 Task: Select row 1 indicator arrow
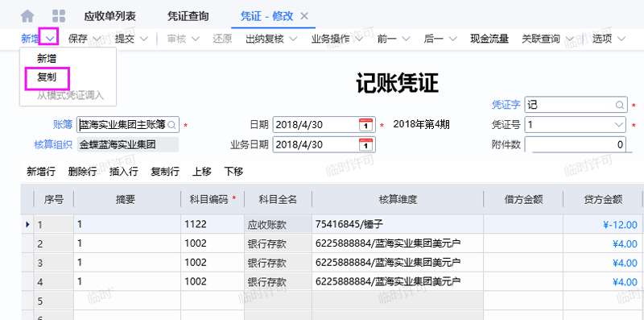tap(27, 225)
